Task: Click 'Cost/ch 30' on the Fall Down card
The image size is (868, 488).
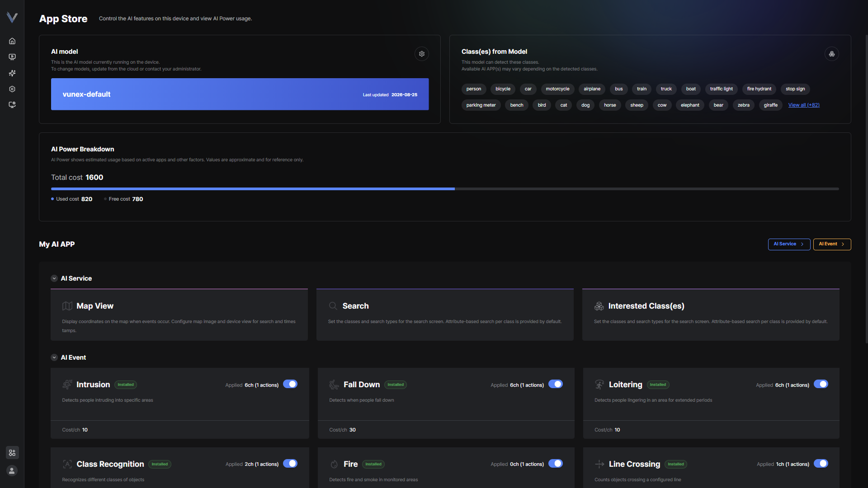Action: 342,430
